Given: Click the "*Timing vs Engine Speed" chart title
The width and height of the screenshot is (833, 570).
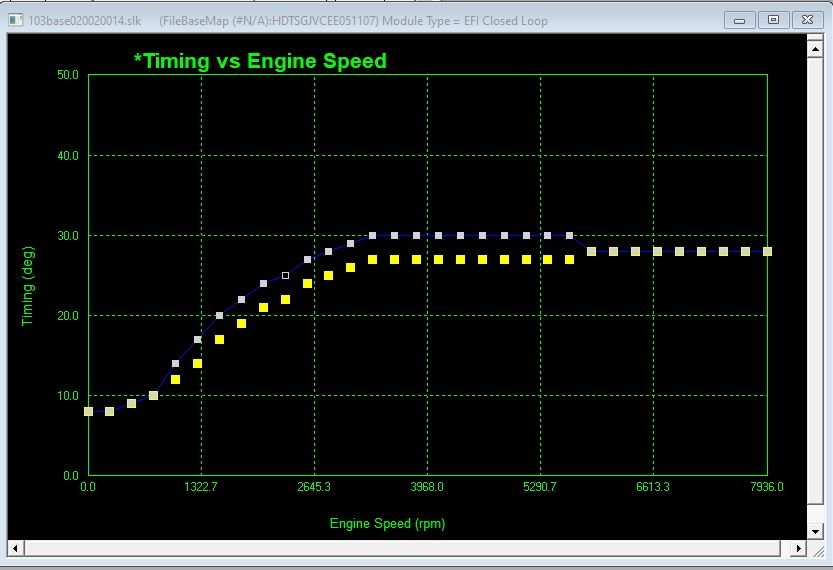Looking at the screenshot, I should click(x=260, y=61).
